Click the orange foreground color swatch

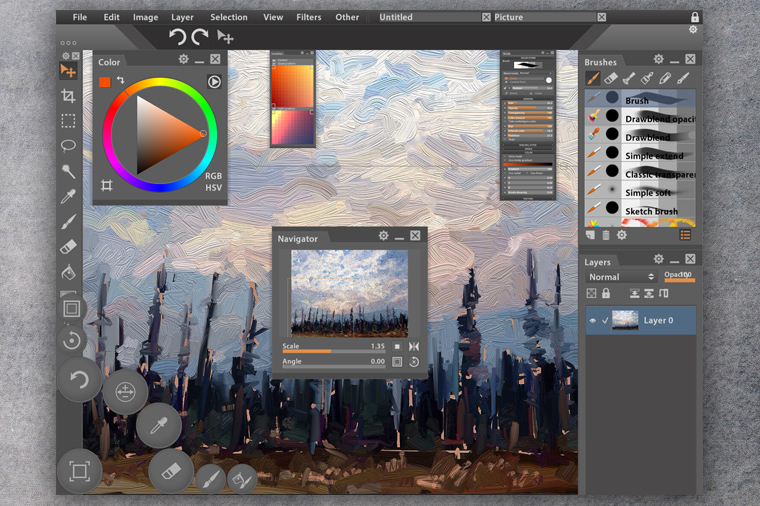click(x=105, y=82)
